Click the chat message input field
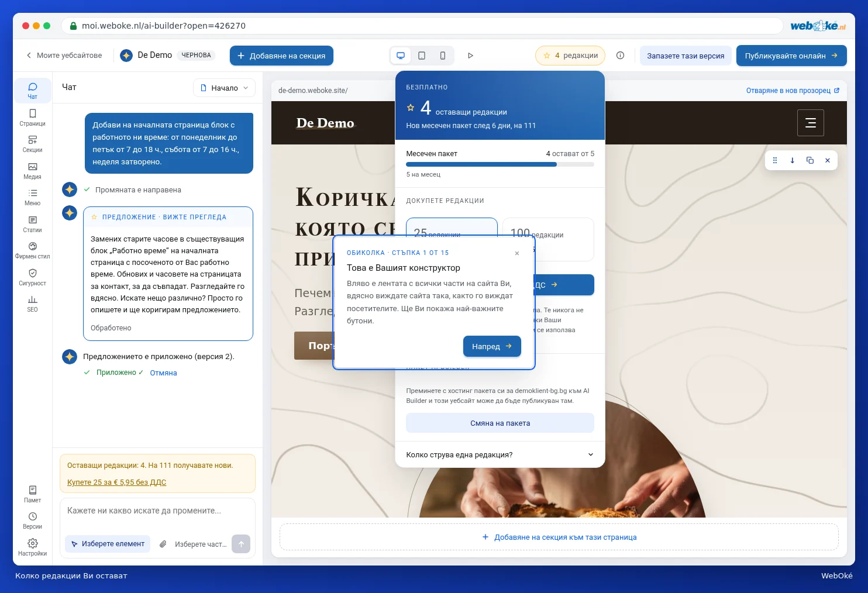This screenshot has height=593, width=868. coord(157,511)
